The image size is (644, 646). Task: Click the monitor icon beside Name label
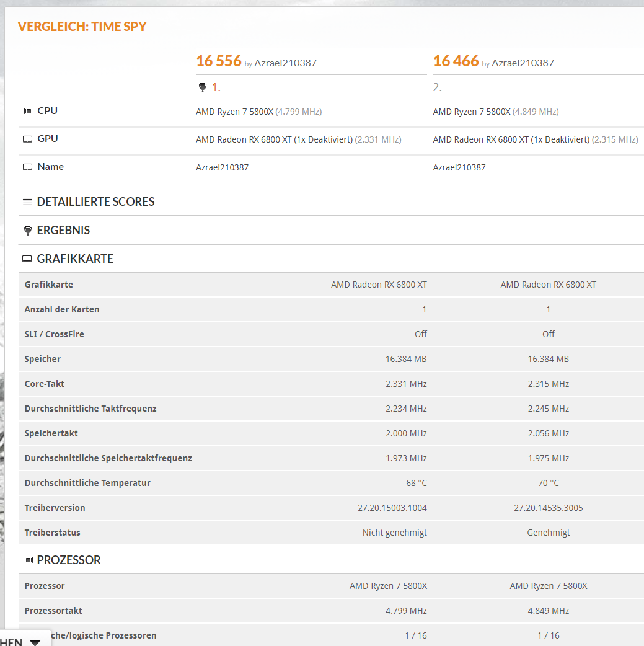point(28,167)
